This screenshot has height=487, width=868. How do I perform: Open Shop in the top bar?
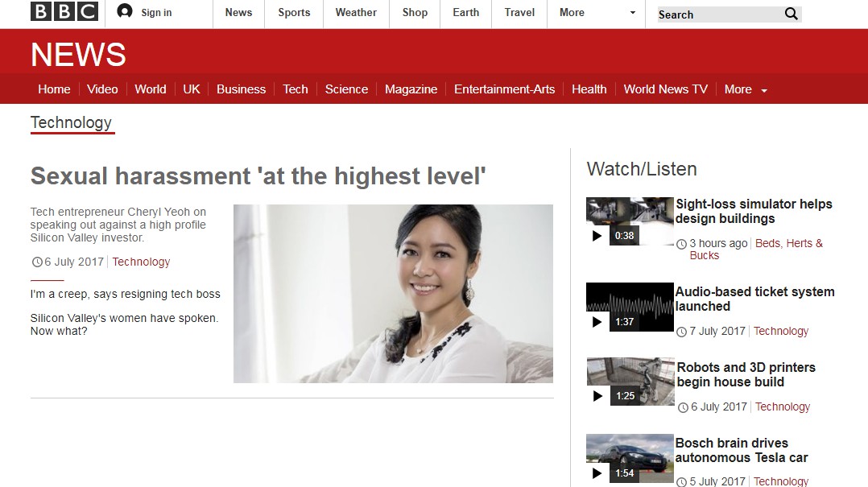coord(415,12)
